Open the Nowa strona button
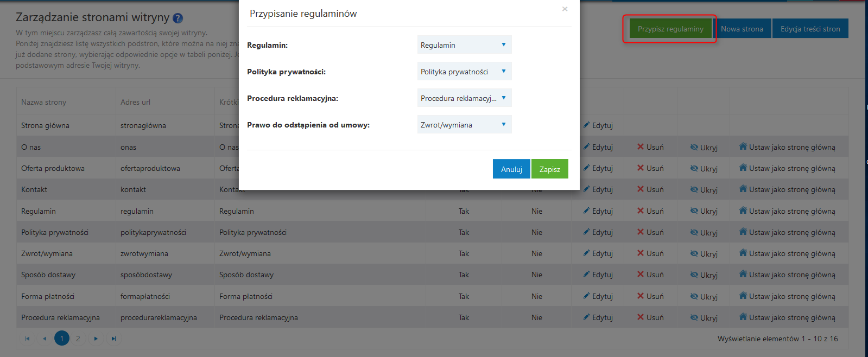Screen dimensions: 868x357 (x=742, y=29)
